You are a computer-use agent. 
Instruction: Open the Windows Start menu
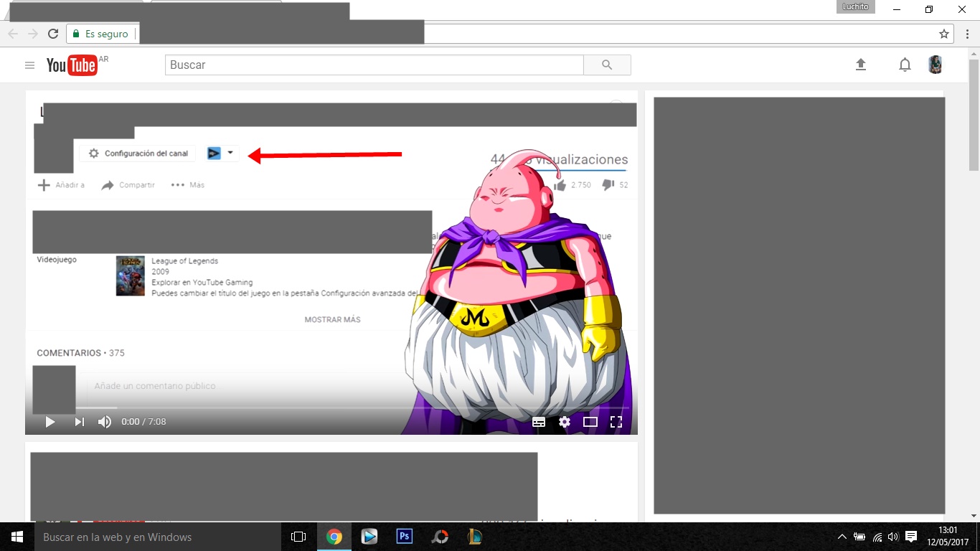tap(17, 537)
